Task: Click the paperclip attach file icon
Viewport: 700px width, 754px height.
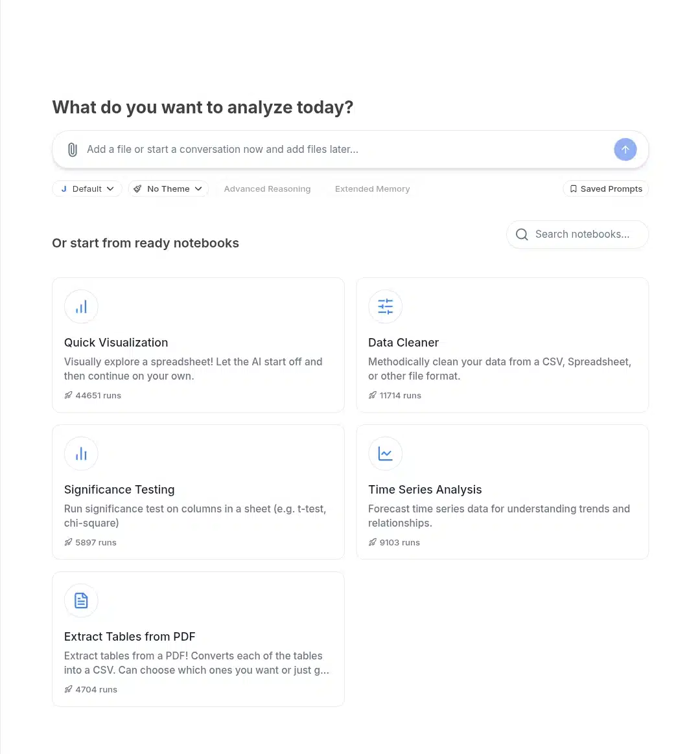Action: [x=72, y=150]
